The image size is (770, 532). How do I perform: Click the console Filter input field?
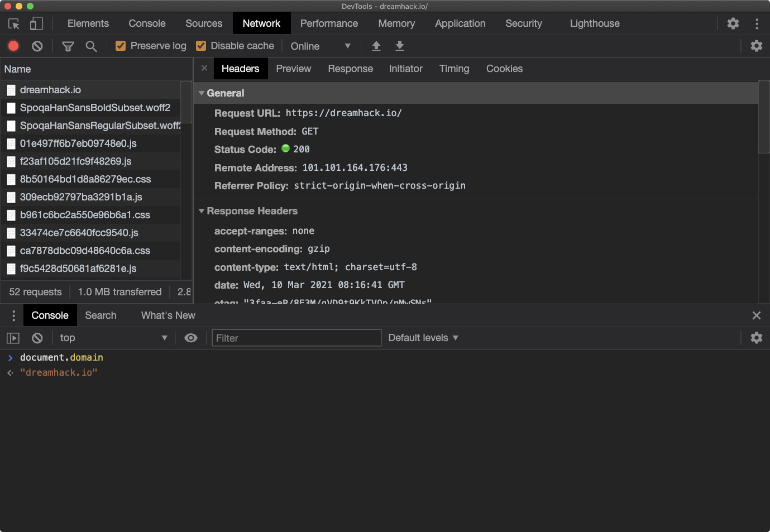296,338
